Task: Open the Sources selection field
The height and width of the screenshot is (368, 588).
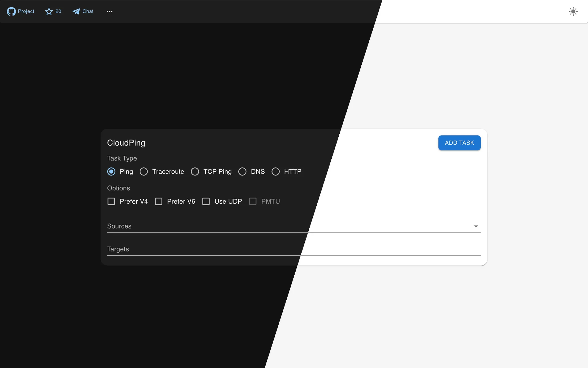Action: [x=276, y=226]
